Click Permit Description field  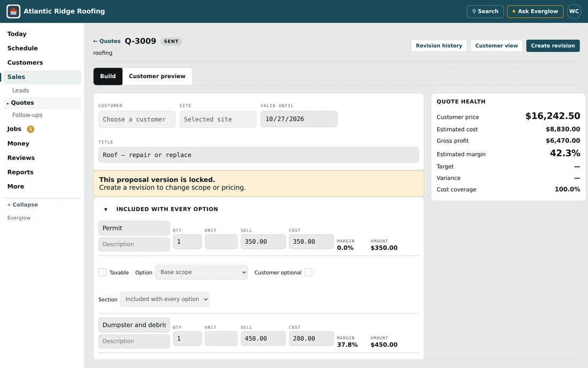(x=134, y=244)
